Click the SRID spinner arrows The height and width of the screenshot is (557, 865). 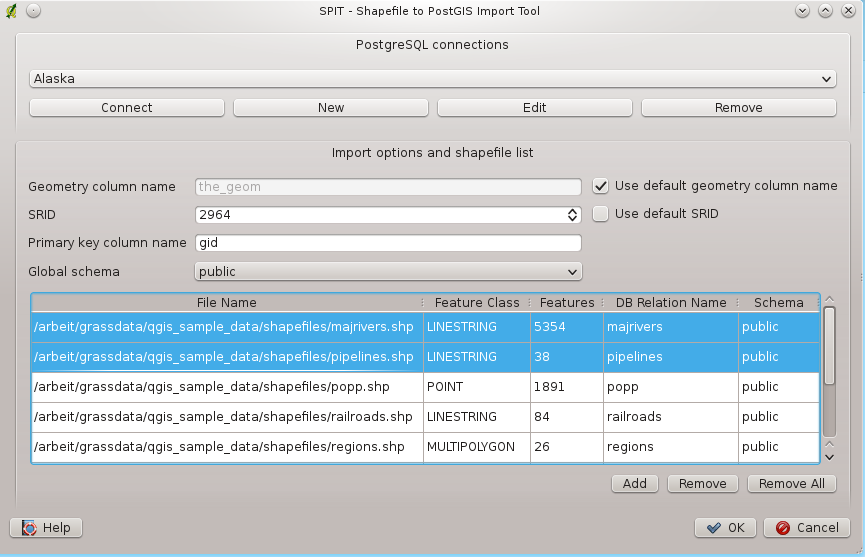click(572, 214)
